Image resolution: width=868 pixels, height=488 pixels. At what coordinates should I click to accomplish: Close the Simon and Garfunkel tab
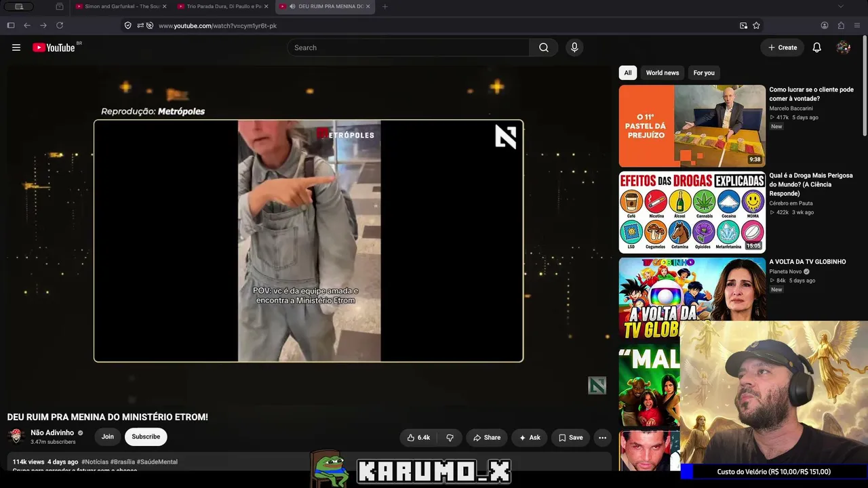(164, 7)
